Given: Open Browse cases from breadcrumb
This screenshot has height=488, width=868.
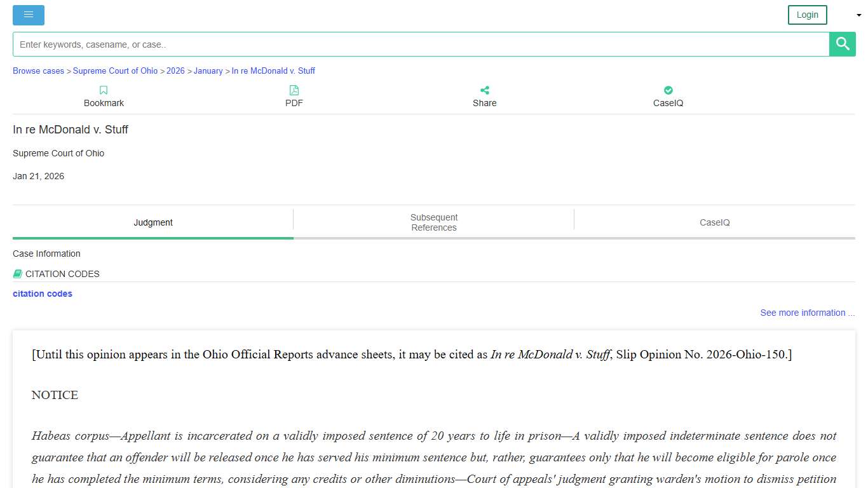Looking at the screenshot, I should click(38, 71).
